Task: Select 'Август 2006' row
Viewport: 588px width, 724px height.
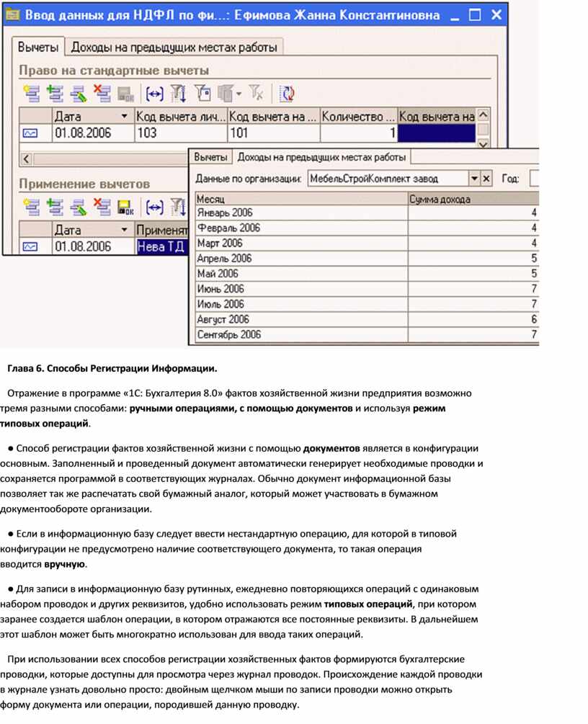Action: click(x=367, y=320)
